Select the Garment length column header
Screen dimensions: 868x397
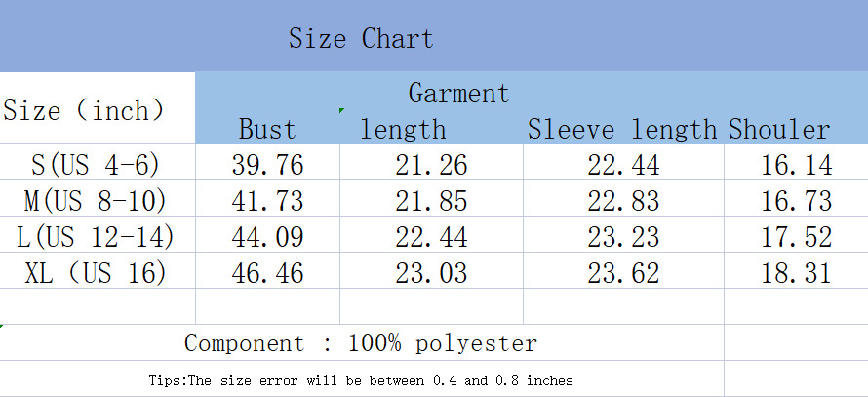[430, 111]
